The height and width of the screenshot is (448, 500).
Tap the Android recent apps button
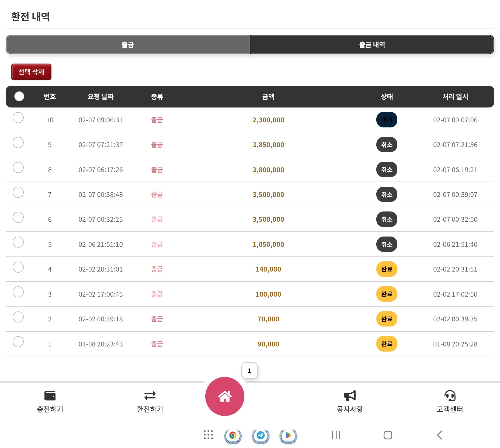336,435
